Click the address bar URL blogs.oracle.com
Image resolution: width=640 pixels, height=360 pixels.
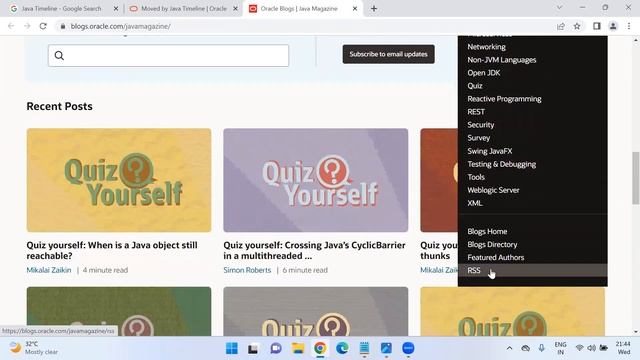(120, 26)
